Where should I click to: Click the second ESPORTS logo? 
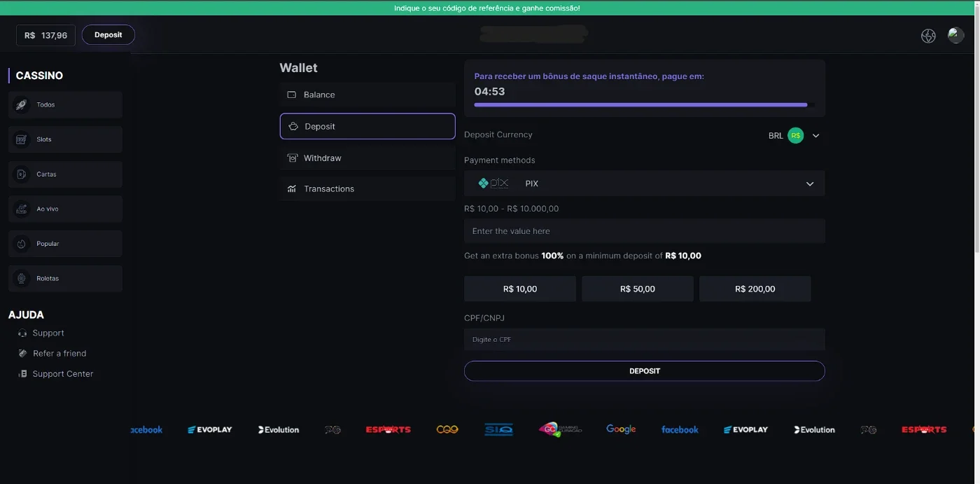pyautogui.click(x=924, y=429)
